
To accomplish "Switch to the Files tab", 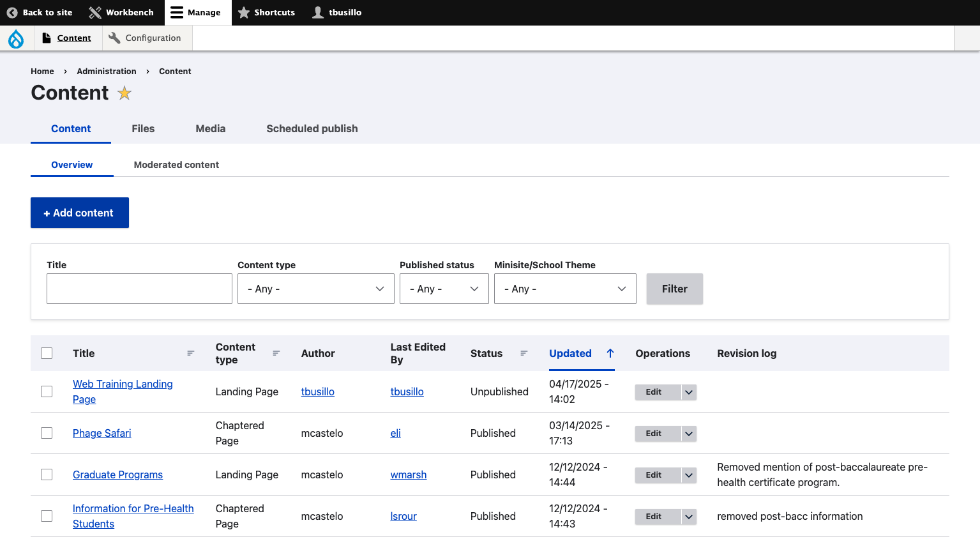I will click(x=143, y=128).
